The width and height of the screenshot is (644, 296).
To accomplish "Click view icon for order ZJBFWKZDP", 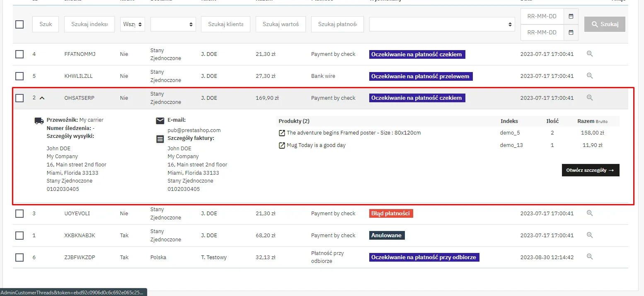I will (x=590, y=257).
